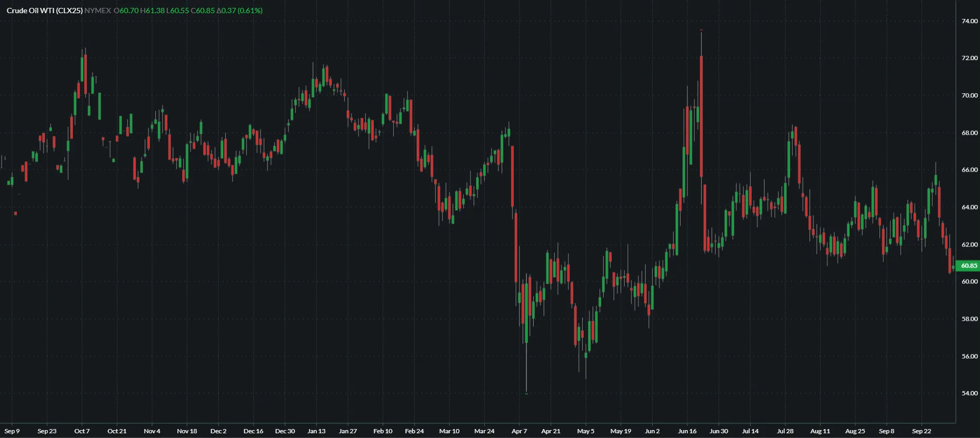Click the close price C60.85 in header
980x438 pixels.
click(x=203, y=11)
